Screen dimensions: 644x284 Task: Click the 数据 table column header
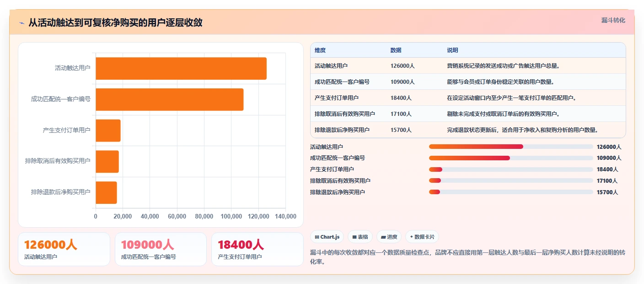[x=396, y=50]
